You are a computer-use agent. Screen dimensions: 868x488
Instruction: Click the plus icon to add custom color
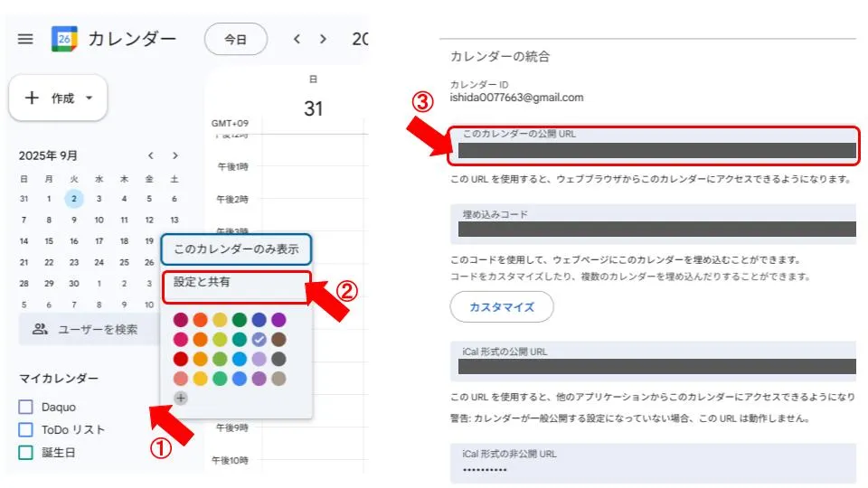coord(181,398)
